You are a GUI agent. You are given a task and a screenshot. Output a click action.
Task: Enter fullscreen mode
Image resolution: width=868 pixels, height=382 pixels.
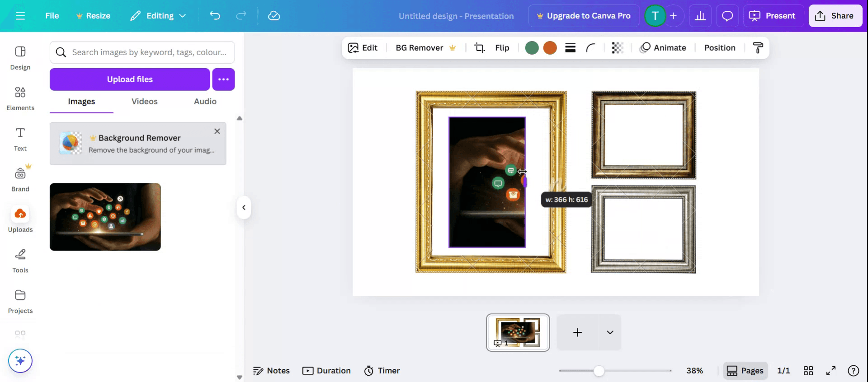(x=831, y=371)
